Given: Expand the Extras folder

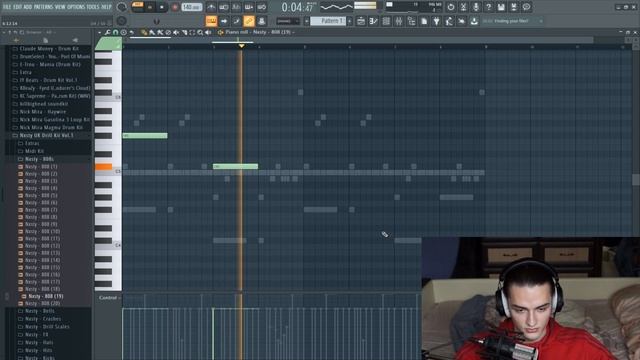Looking at the screenshot, I should 32,143.
